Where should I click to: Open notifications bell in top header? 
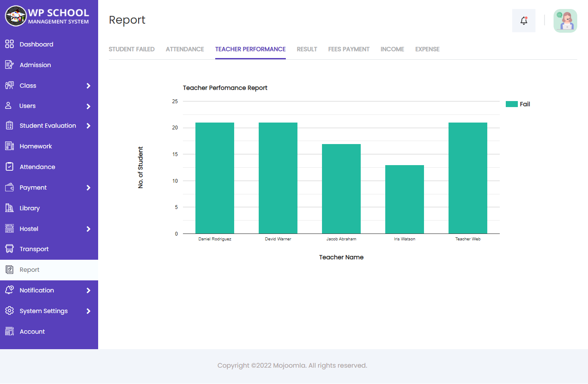point(524,21)
